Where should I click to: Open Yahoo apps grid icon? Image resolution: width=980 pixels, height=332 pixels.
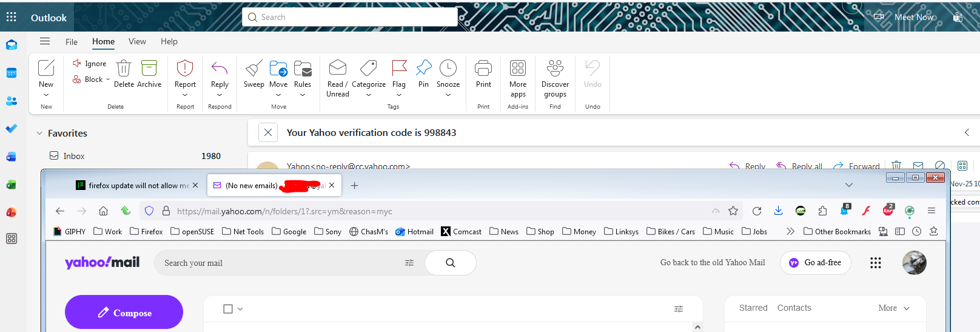(875, 263)
